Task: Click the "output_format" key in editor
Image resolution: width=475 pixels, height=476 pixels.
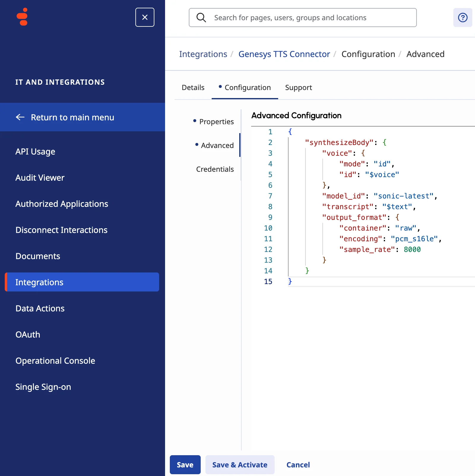Action: tap(354, 217)
